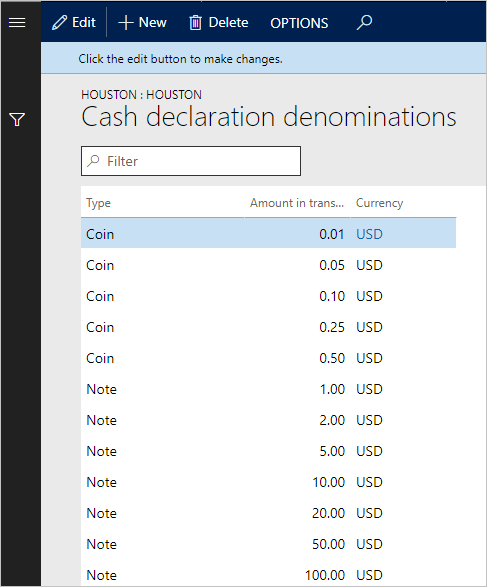This screenshot has width=487, height=587.
Task: Click into the Filter input field
Action: coord(191,161)
